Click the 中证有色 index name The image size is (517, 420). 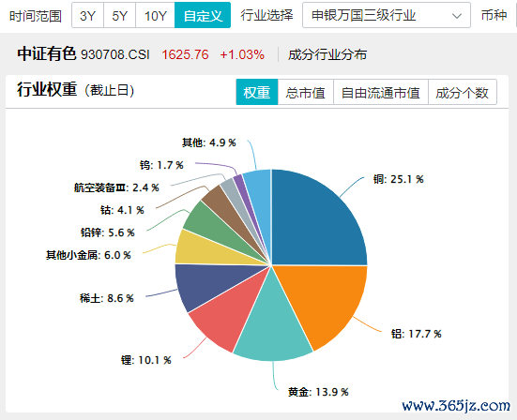(x=47, y=53)
